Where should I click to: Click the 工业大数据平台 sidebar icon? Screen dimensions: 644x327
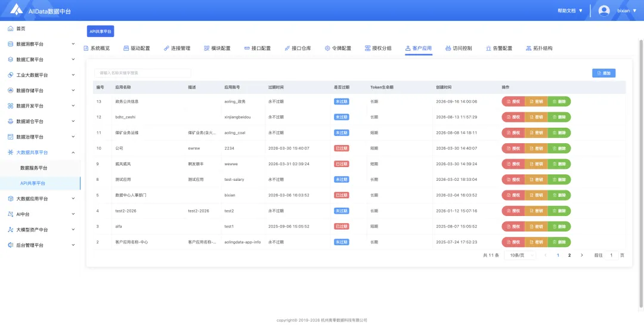point(11,75)
